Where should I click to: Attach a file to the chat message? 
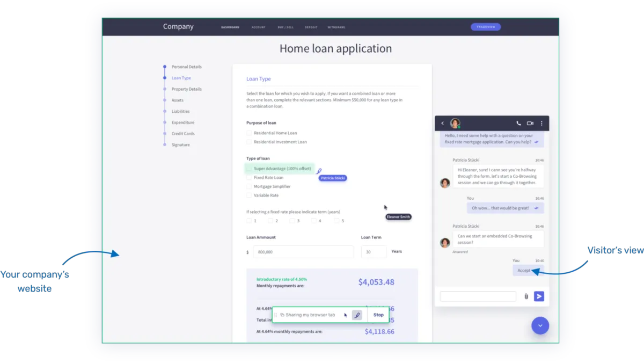pos(526,296)
